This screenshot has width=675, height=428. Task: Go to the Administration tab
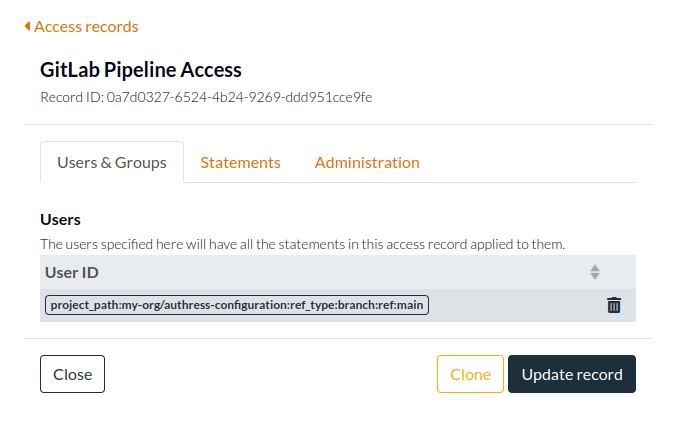[x=367, y=162]
